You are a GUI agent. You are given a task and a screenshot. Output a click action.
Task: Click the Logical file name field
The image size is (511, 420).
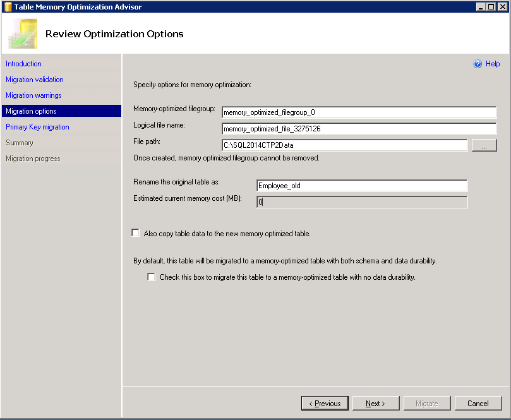pyautogui.click(x=359, y=129)
